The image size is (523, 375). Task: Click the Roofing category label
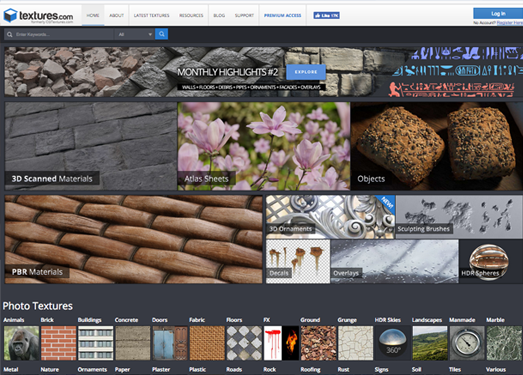coord(310,369)
